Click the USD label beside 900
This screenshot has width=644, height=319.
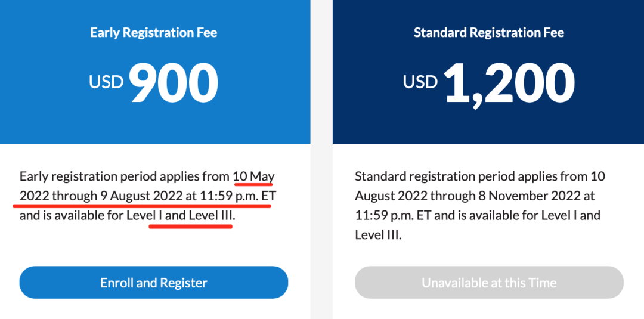click(106, 81)
